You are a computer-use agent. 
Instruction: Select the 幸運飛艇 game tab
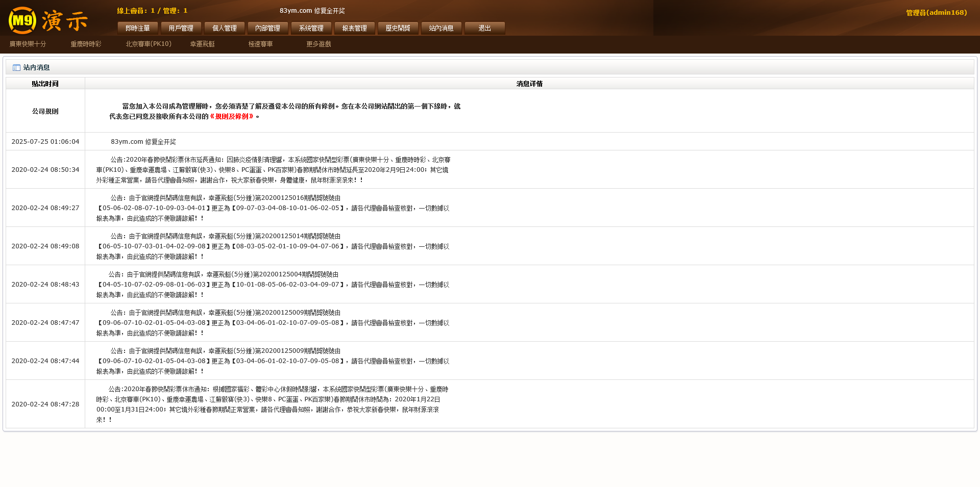pos(202,44)
